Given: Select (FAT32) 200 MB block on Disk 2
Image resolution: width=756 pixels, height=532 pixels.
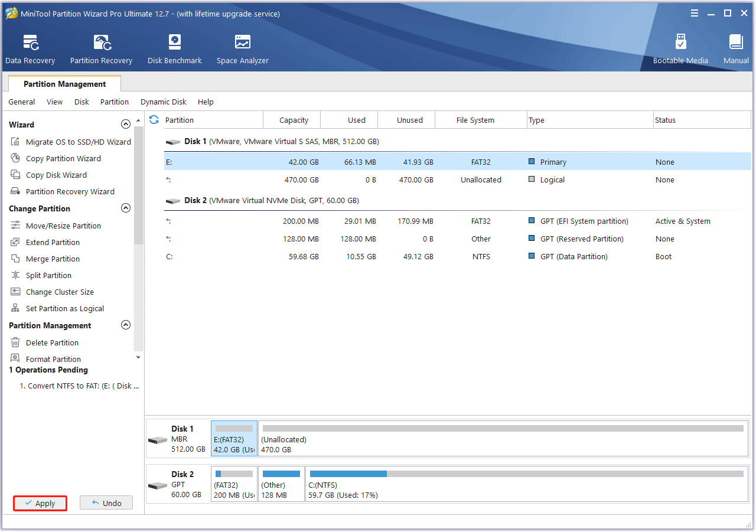Looking at the screenshot, I should [x=234, y=484].
